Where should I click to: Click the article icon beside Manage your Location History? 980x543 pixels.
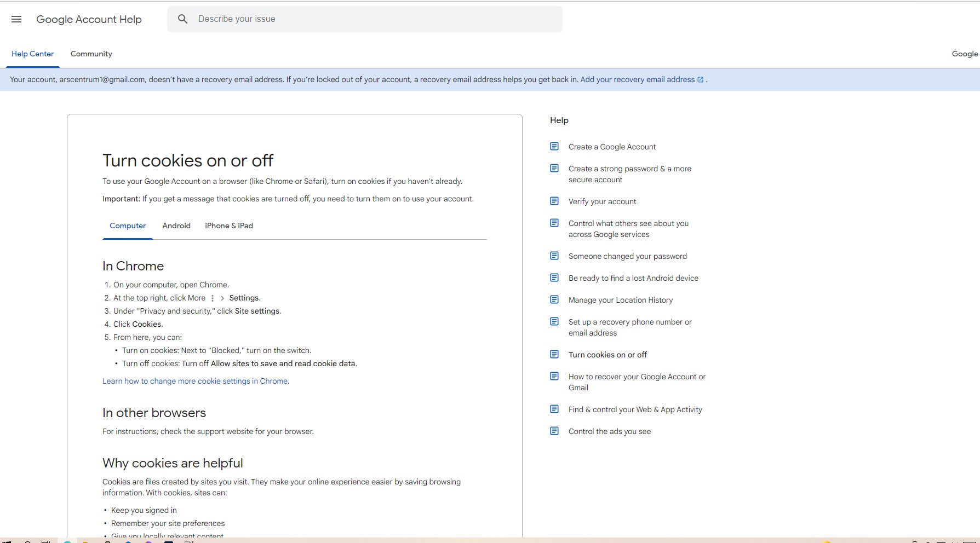[x=554, y=300]
